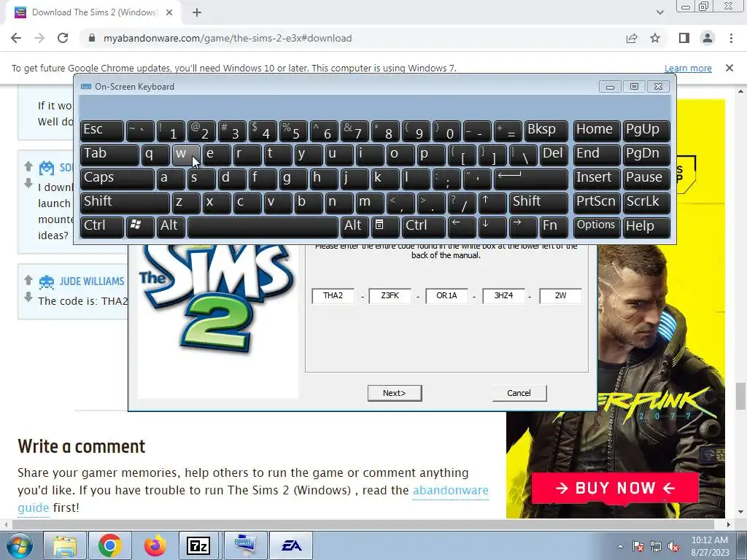Select the Download The Sims 2 tab
The width and height of the screenshot is (747, 560).
pyautogui.click(x=94, y=12)
